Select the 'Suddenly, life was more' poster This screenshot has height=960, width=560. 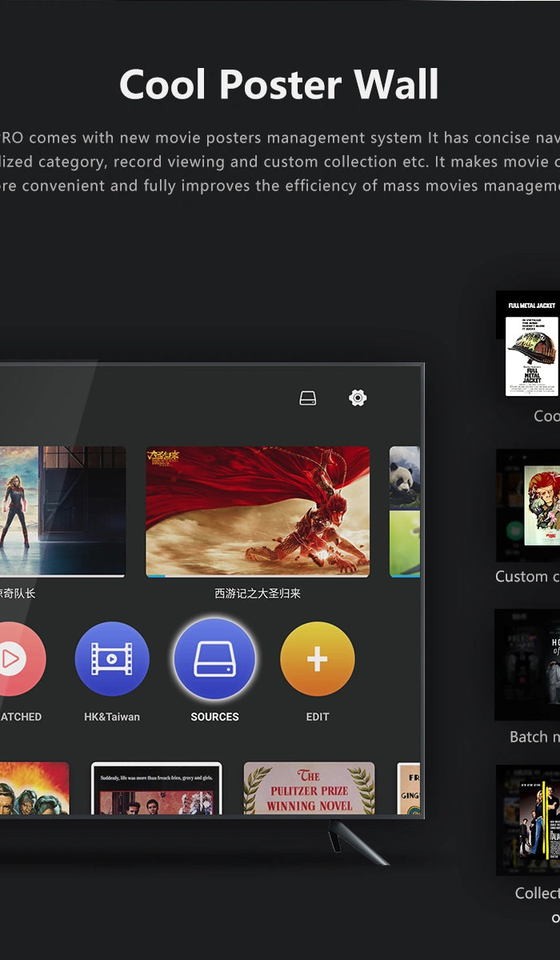click(x=156, y=789)
